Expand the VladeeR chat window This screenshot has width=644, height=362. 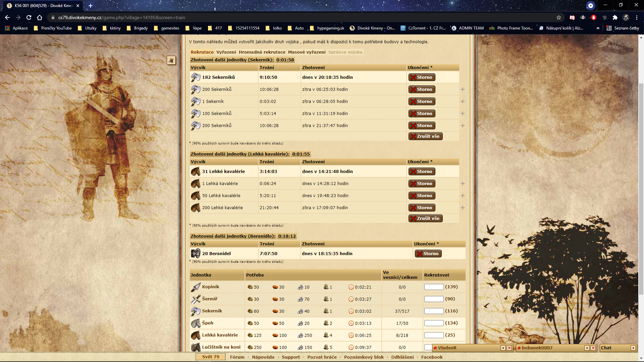(503, 348)
